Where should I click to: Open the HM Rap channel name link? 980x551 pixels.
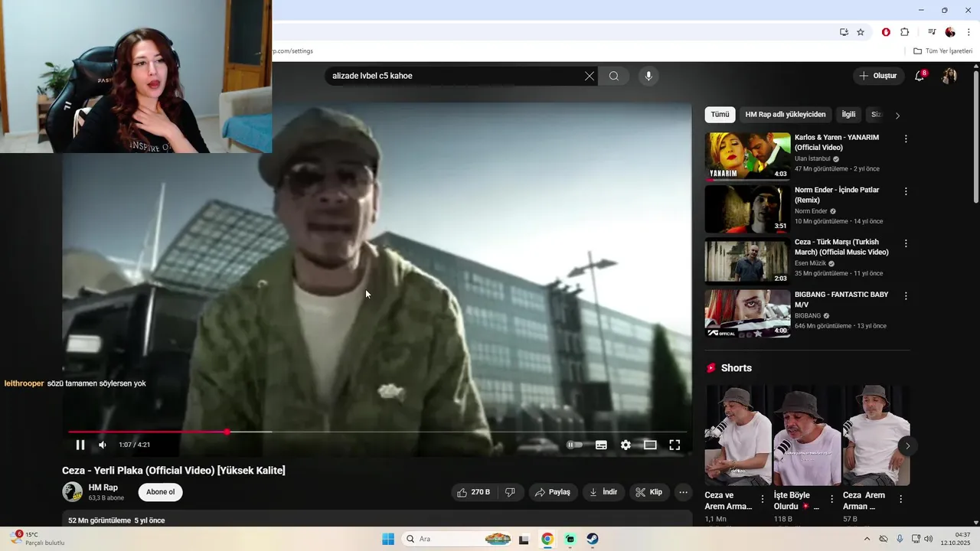[x=103, y=487]
